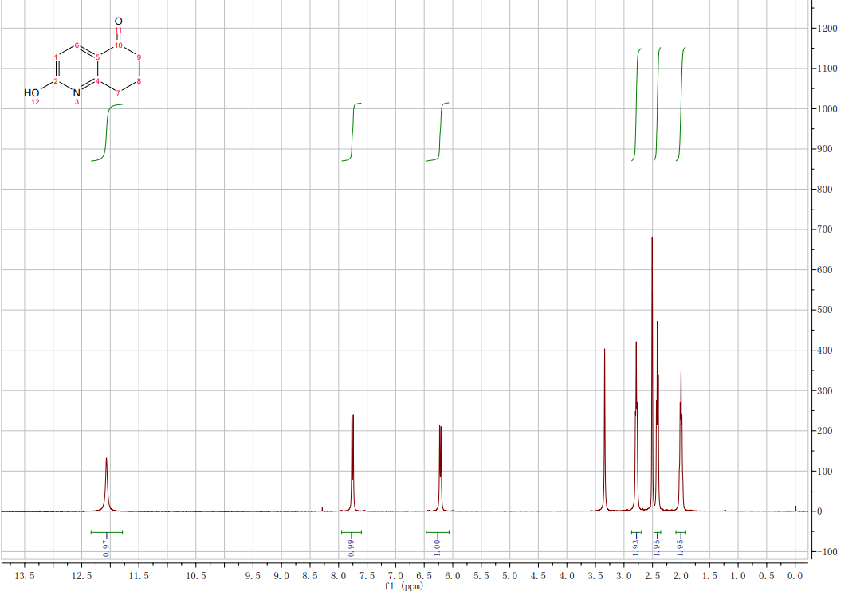The image size is (868, 603).
Task: Select the HO group in the structure
Action: coord(32,92)
